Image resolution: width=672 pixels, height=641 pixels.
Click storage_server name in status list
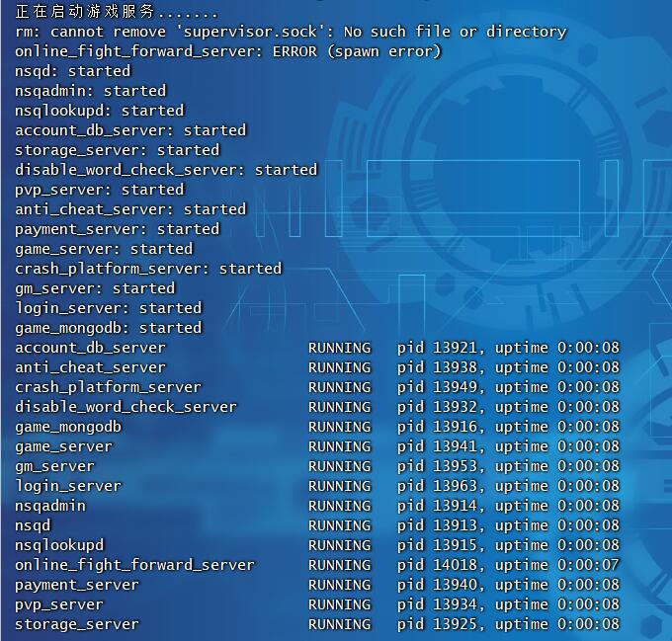pyautogui.click(x=77, y=624)
